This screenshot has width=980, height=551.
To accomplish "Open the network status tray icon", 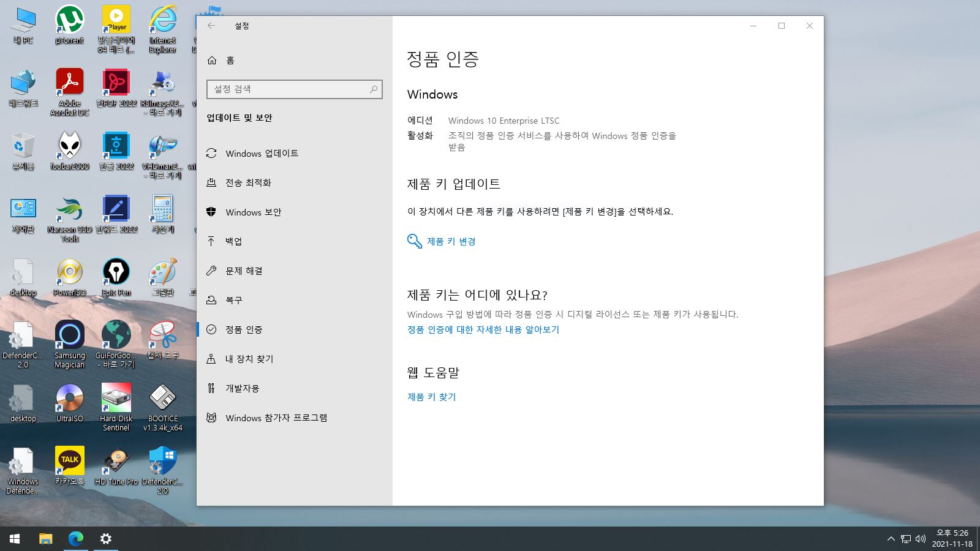I will (906, 539).
